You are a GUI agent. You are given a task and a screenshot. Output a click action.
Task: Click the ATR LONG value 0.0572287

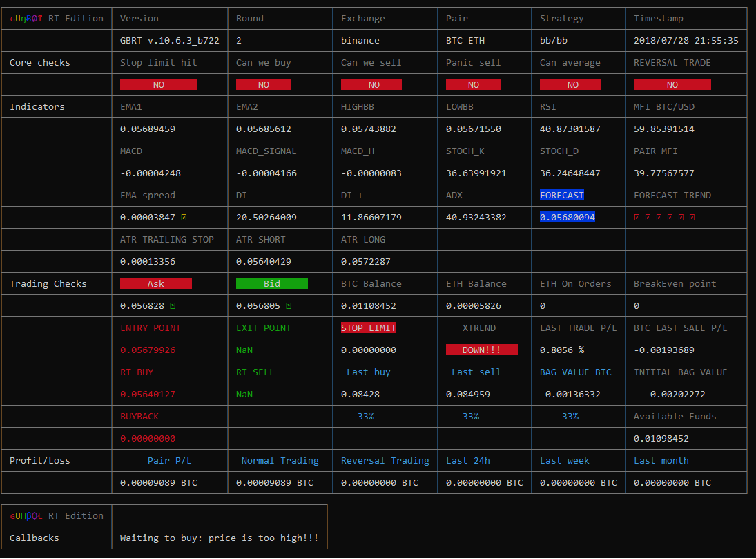(366, 262)
